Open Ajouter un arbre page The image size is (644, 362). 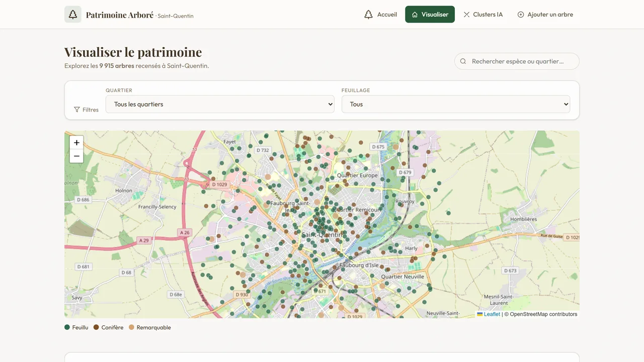[x=545, y=15]
